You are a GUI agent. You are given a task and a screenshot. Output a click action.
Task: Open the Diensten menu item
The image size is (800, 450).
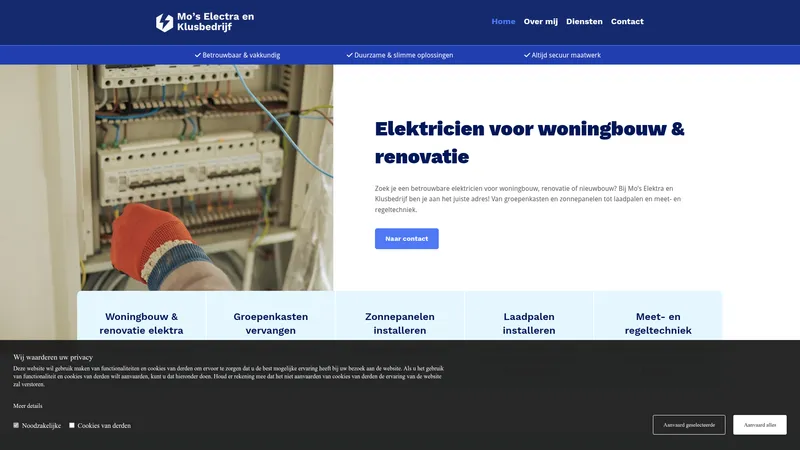[x=584, y=21]
